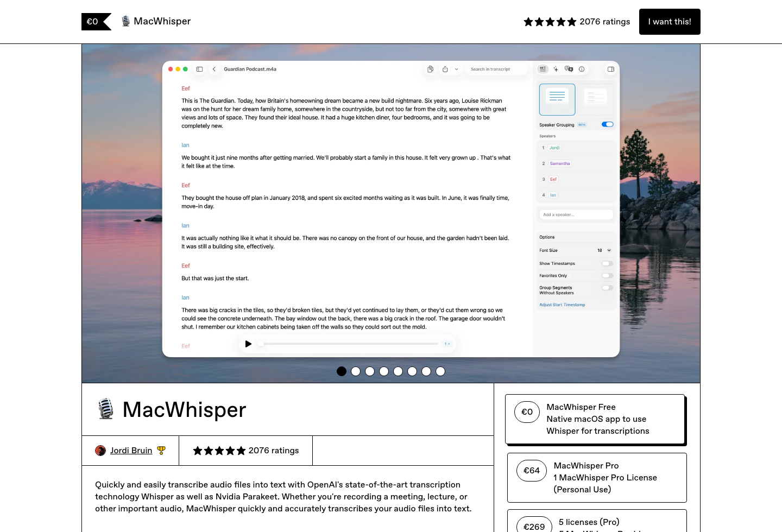Click the I want this! button
782x532 pixels.
click(x=670, y=22)
